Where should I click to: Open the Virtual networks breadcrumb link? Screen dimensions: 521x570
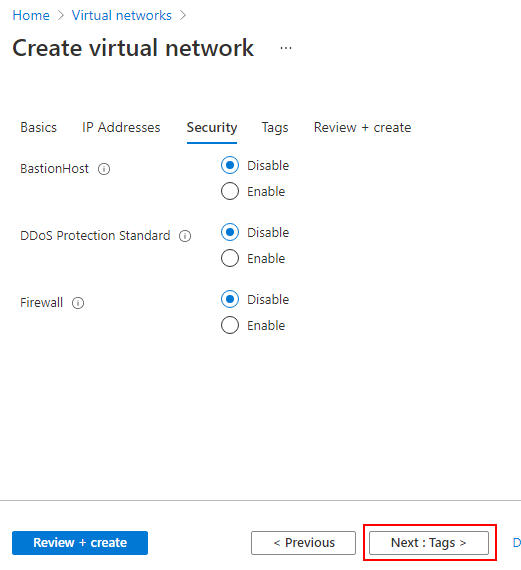(121, 15)
